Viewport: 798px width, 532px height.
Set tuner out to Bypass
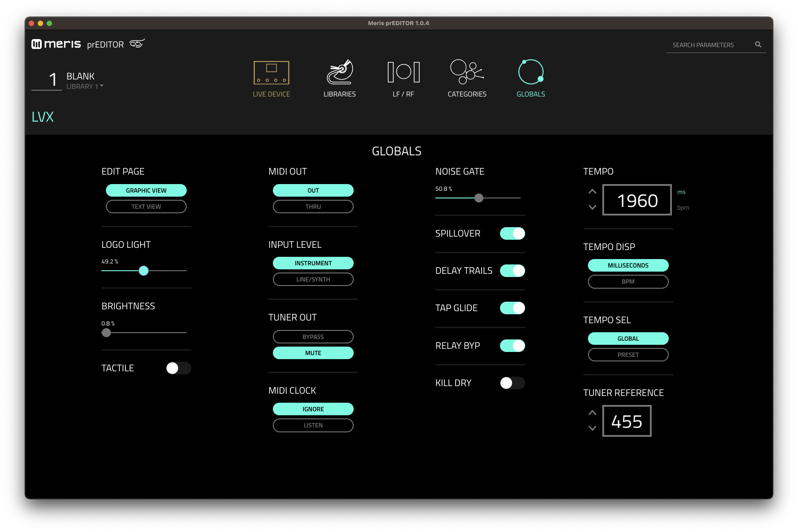[313, 337]
